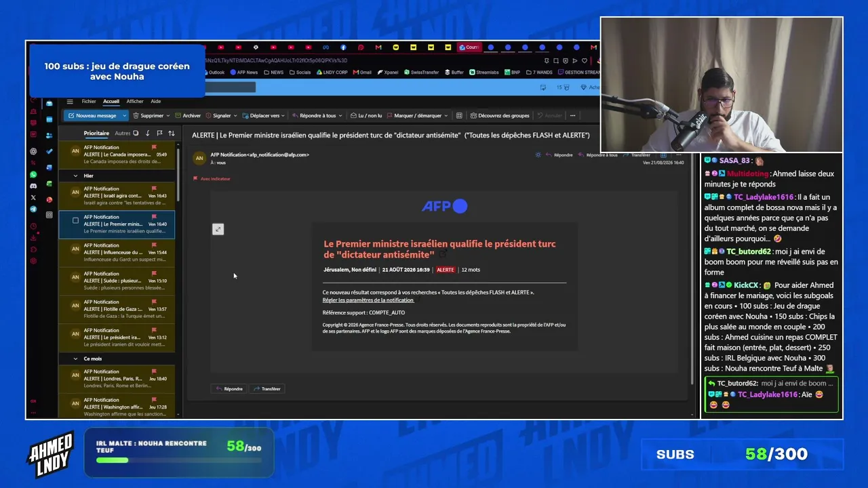Click Transférer button below the email
Image resolution: width=868 pixels, height=488 pixels.
click(267, 389)
